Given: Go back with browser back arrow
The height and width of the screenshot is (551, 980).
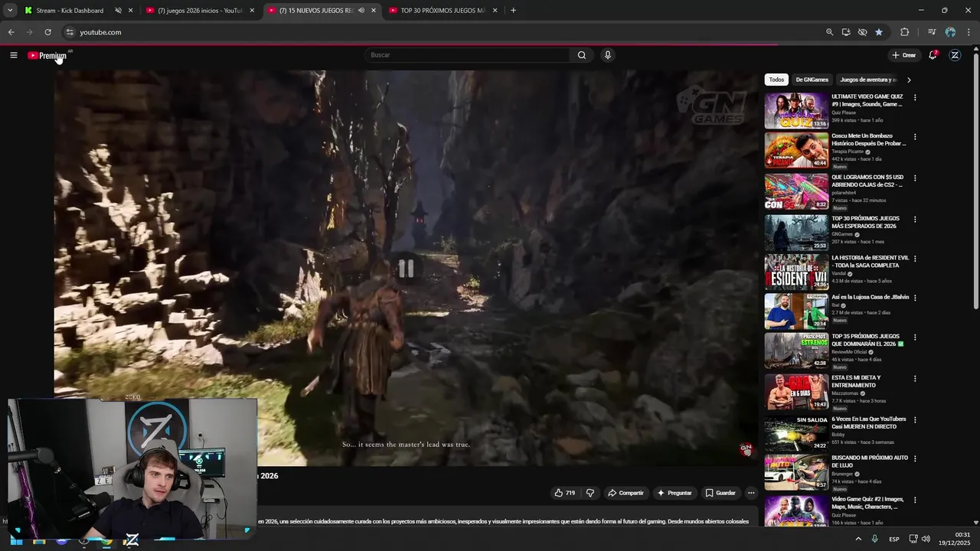Looking at the screenshot, I should [11, 32].
